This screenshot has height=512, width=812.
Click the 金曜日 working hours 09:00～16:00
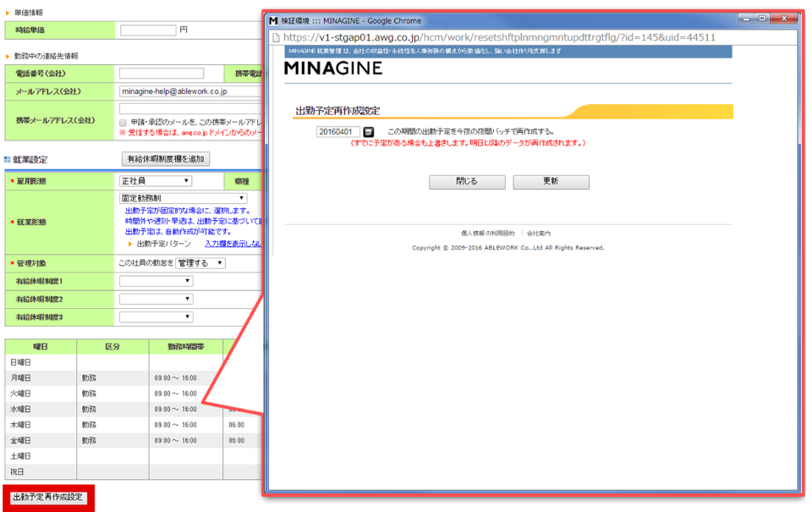[x=176, y=440]
